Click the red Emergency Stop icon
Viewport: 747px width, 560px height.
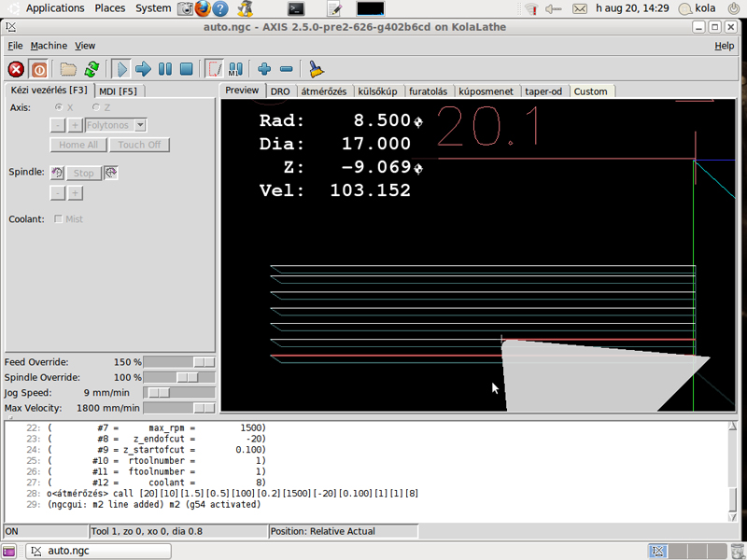click(x=16, y=69)
